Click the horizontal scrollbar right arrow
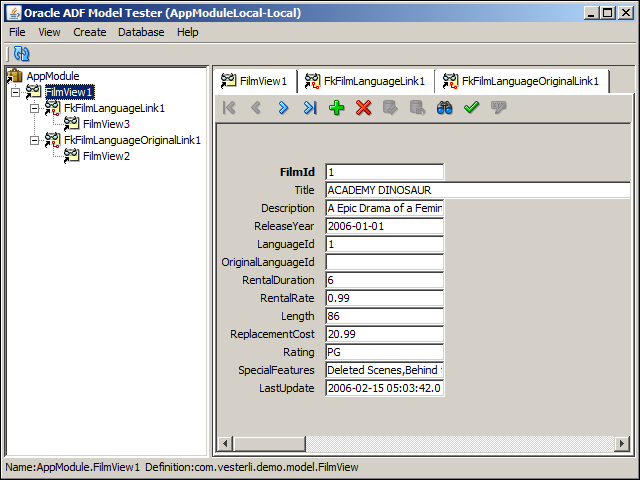The image size is (640, 480). [621, 443]
